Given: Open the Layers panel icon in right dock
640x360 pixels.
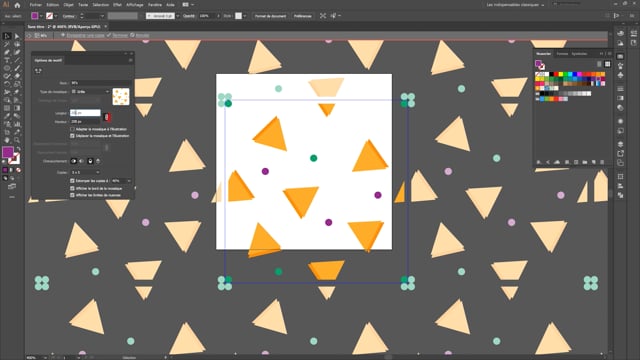Looking at the screenshot, I should pyautogui.click(x=620, y=144).
